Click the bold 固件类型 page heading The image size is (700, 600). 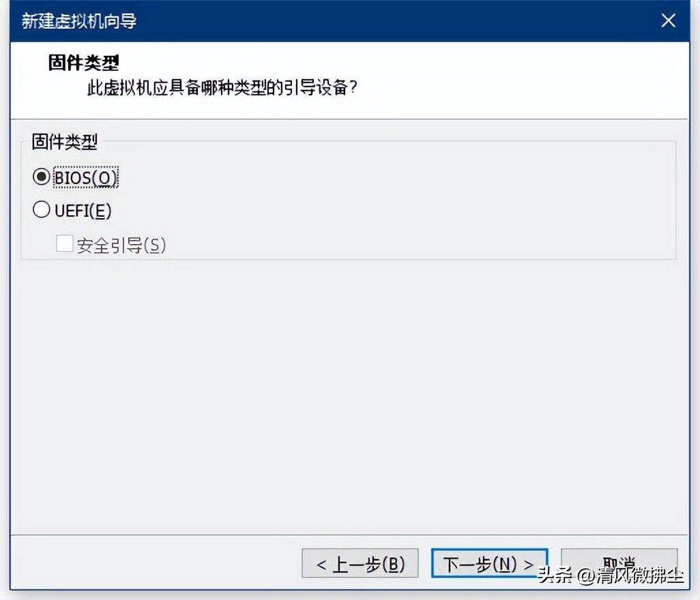(x=83, y=63)
